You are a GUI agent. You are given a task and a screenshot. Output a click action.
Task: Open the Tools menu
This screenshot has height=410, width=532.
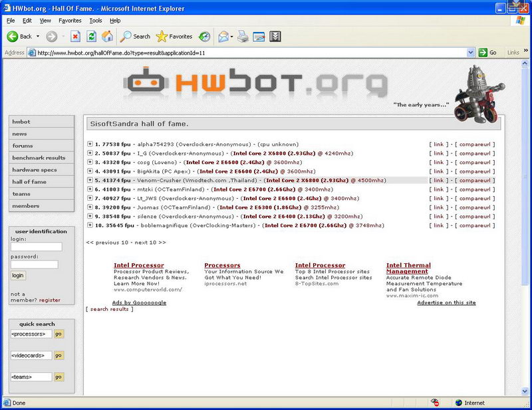click(96, 21)
